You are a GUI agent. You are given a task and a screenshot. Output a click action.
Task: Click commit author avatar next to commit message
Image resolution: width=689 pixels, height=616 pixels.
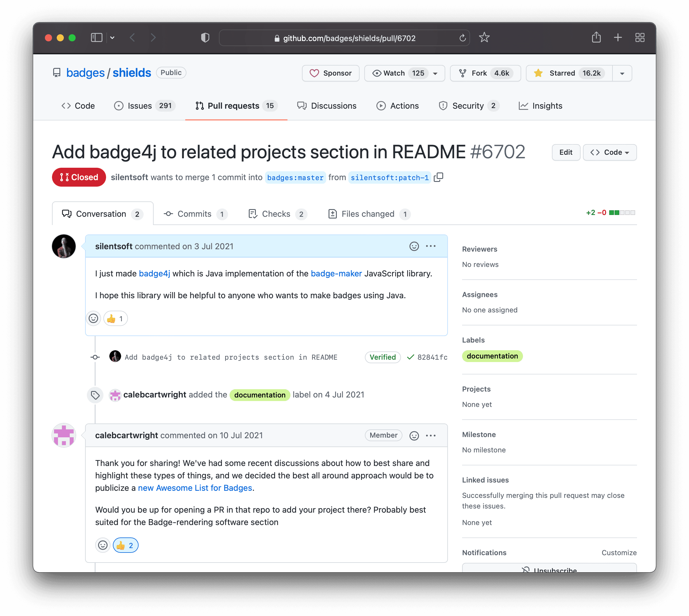[115, 357]
